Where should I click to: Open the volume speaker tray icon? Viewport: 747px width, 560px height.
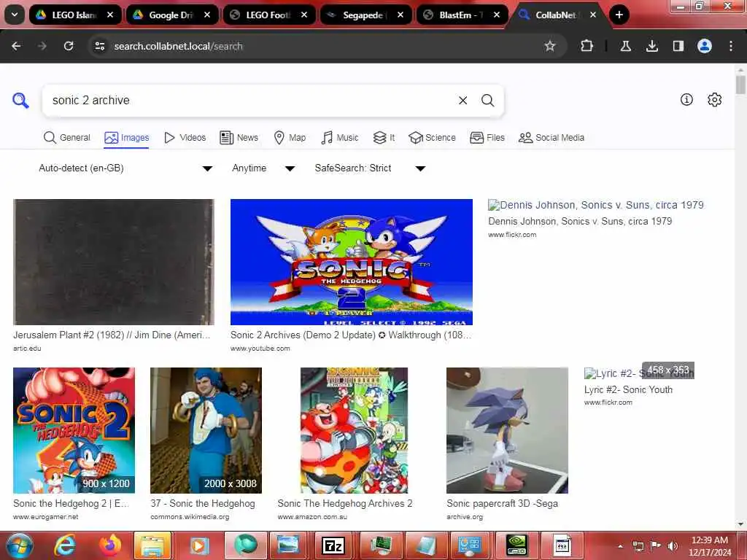click(673, 545)
